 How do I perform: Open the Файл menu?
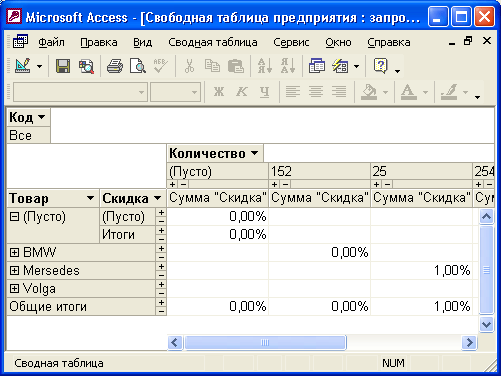click(x=51, y=43)
